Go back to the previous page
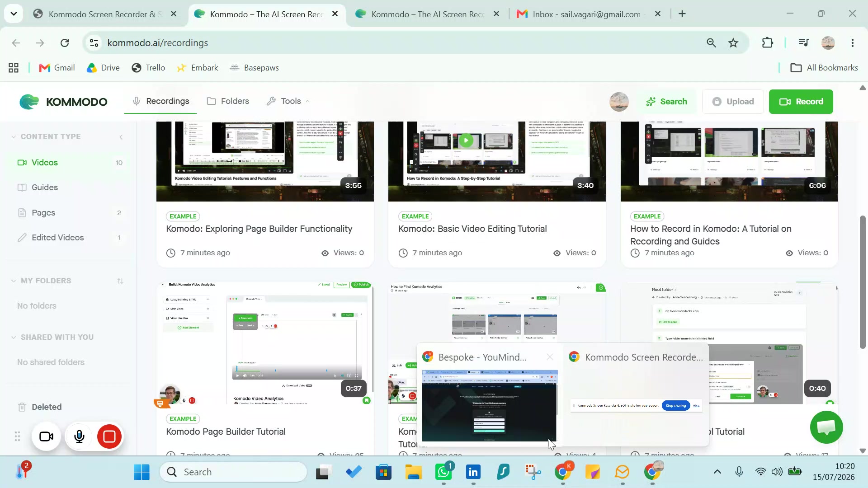 coord(16,43)
